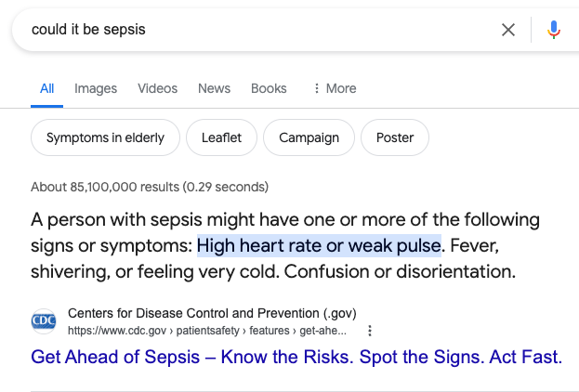The width and height of the screenshot is (579, 392).
Task: Click the highlighted 'High heart rate or weak pulse' text
Action: 318,246
